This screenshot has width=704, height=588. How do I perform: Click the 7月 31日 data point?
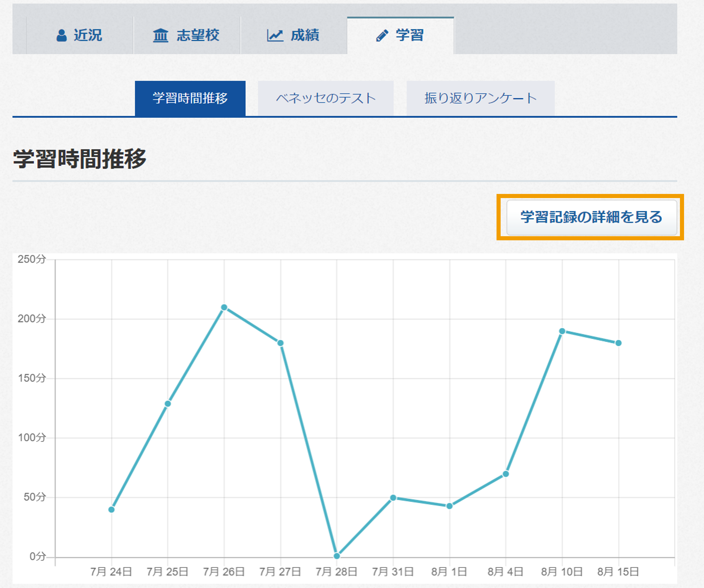point(393,498)
